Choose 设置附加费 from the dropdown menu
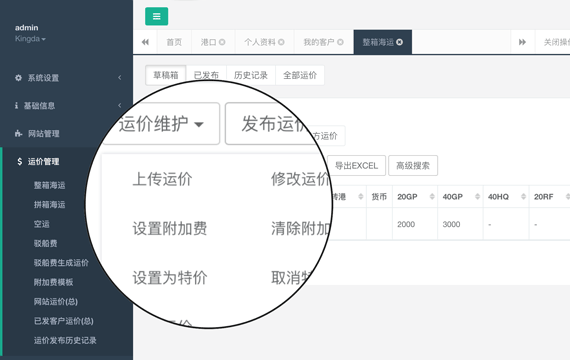Image resolution: width=570 pixels, height=360 pixels. (x=170, y=228)
